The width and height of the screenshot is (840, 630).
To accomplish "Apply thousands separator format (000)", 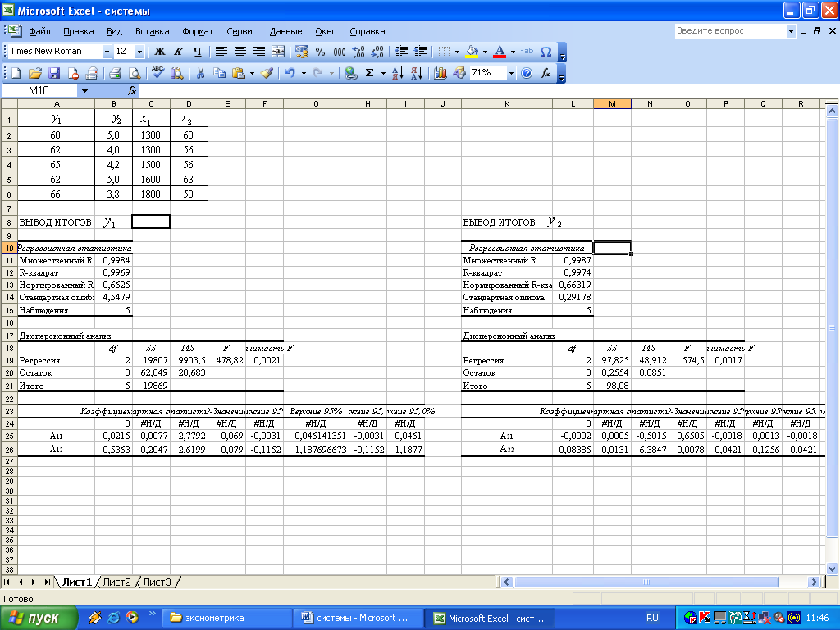I will point(339,52).
